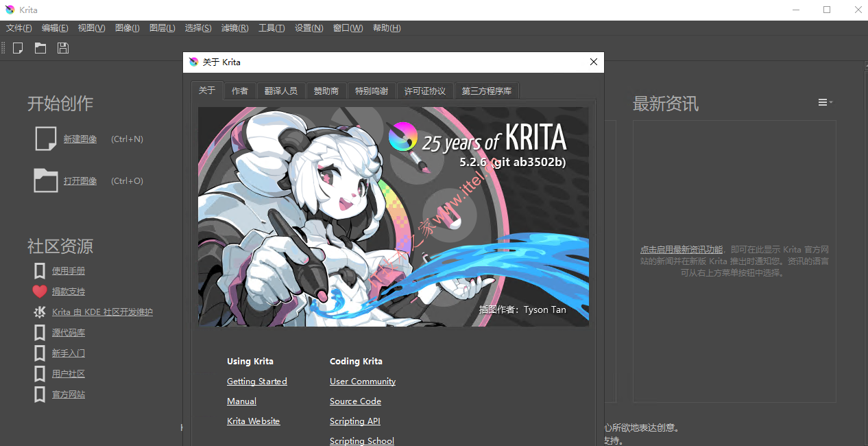
Task: Open the 选择(S) menu
Action: [198, 28]
